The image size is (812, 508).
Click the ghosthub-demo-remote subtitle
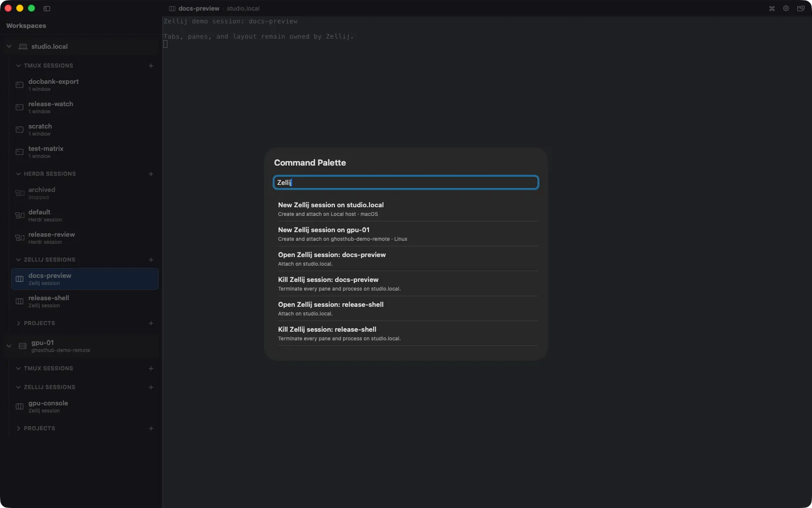click(x=61, y=351)
